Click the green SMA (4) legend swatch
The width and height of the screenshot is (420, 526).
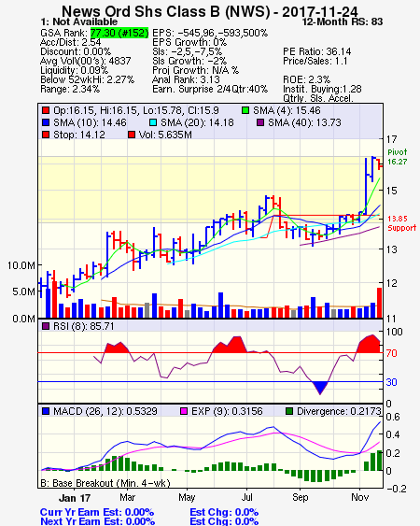pos(245,110)
